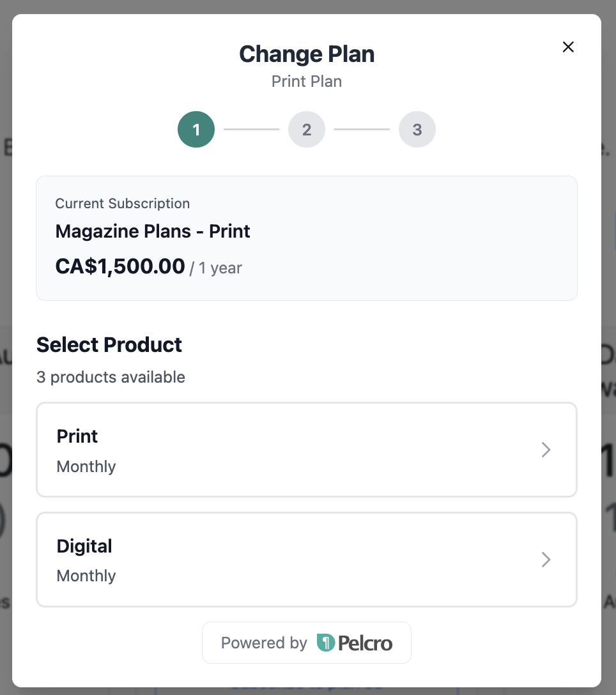Go to step 3 in the stepper
Viewport: 616px width, 695px height.
[x=417, y=130]
